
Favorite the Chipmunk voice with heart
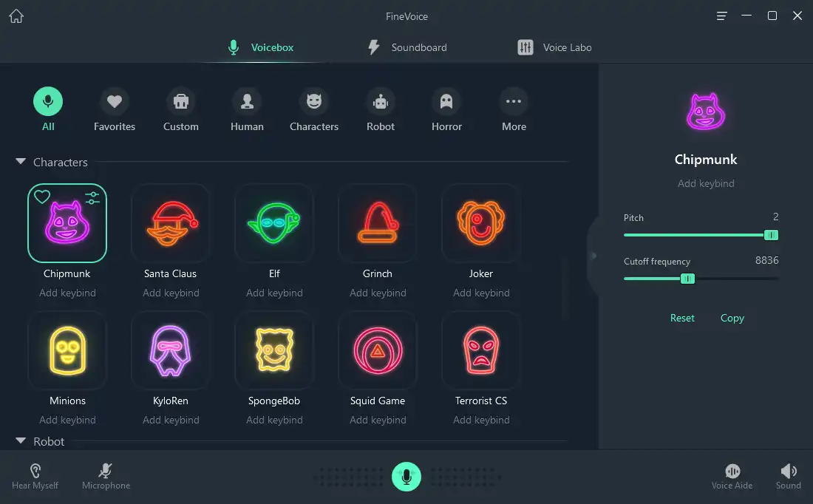(x=42, y=197)
